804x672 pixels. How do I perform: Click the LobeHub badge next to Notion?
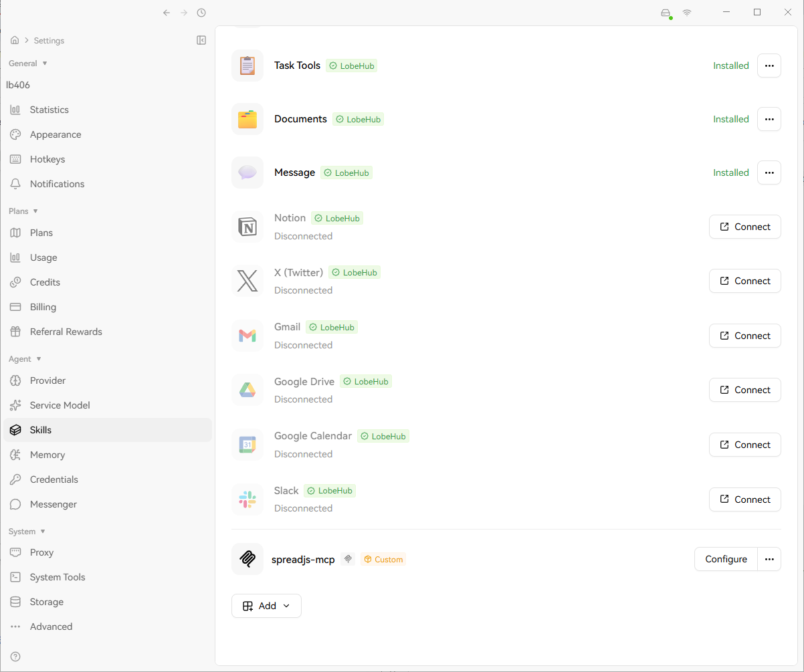337,218
